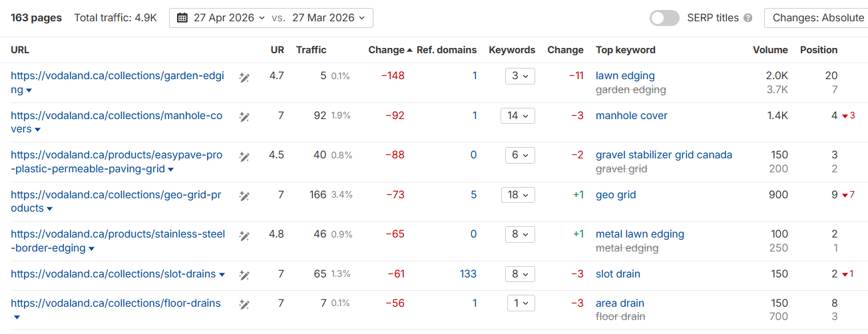Toggle the SERP titles switch
Viewport: 868px width, 334px height.
(664, 18)
